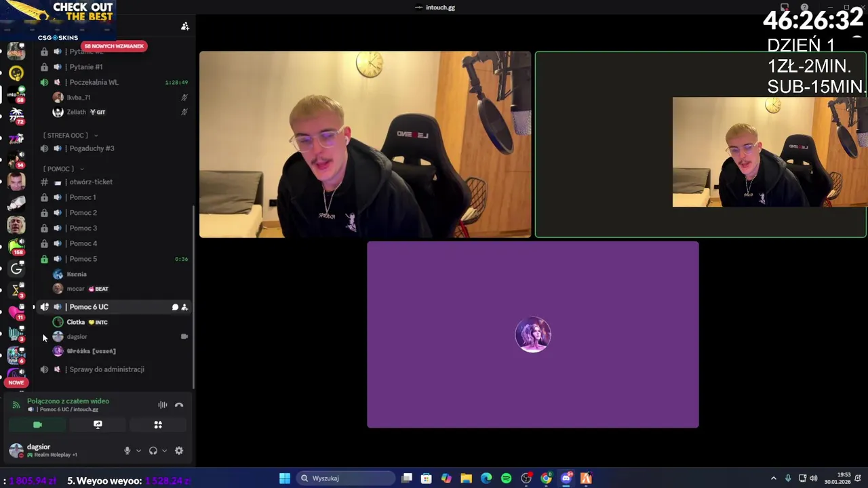Open Microsoft Store in the taskbar
Screen dimensions: 868x488
coord(426,479)
